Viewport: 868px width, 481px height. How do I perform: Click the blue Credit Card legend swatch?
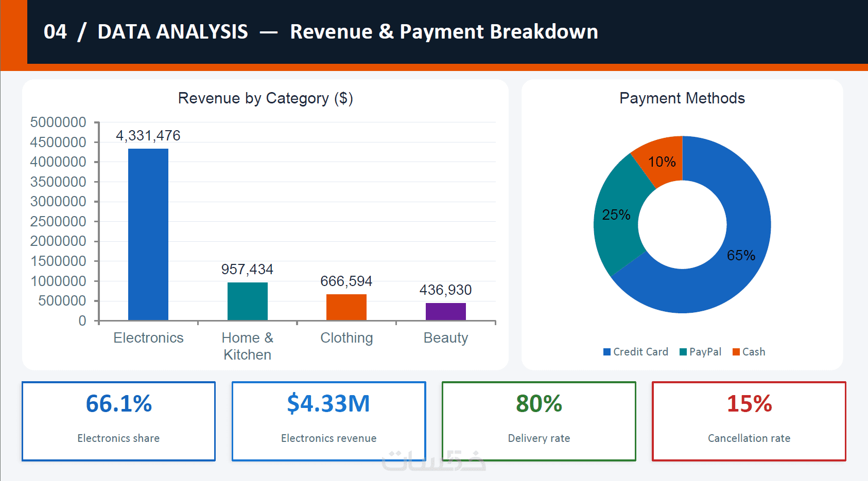click(607, 352)
